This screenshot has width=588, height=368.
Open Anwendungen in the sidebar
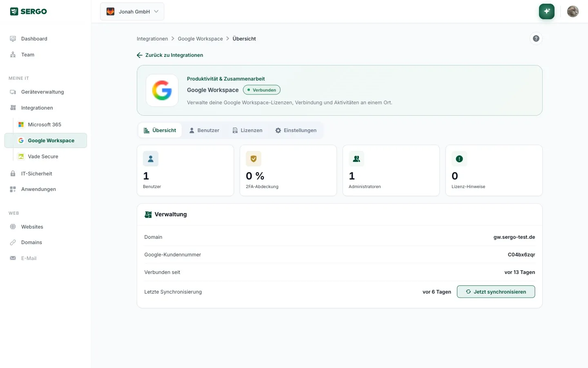point(45,189)
